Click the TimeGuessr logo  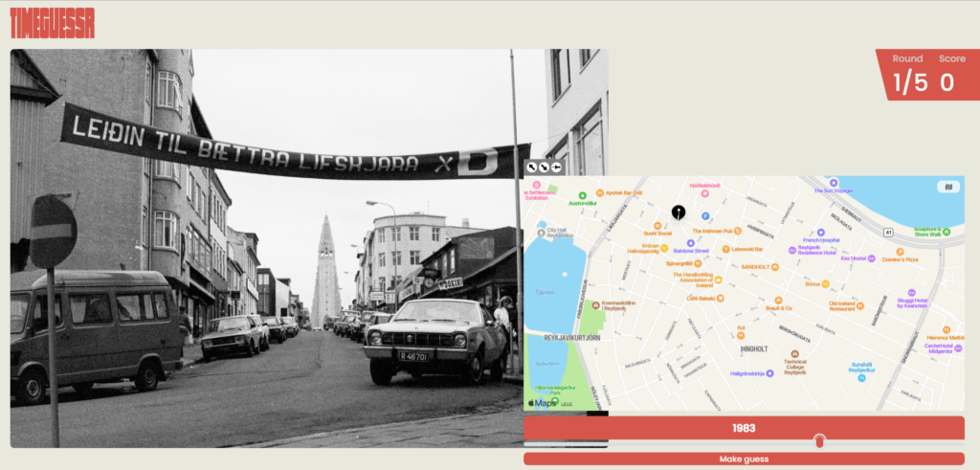[x=53, y=23]
